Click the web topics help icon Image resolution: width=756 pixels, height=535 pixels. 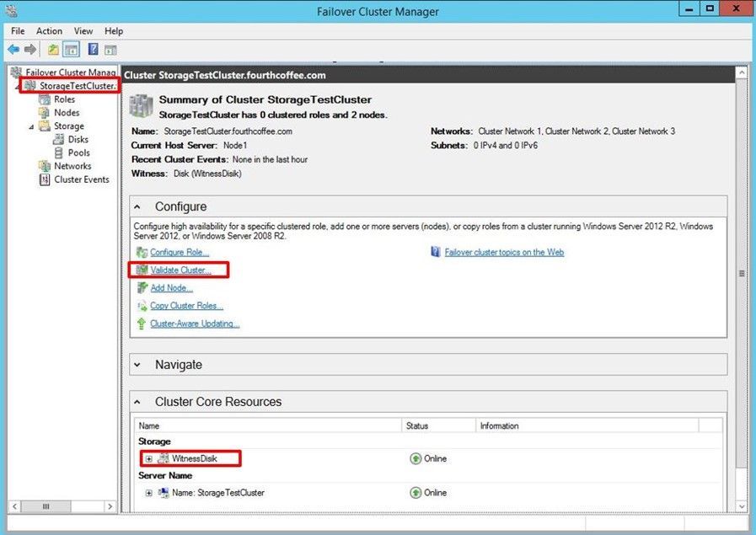[x=436, y=252]
